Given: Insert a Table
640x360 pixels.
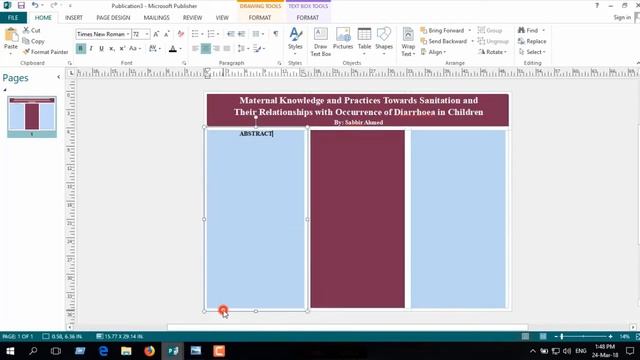Looking at the screenshot, I should [x=364, y=41].
